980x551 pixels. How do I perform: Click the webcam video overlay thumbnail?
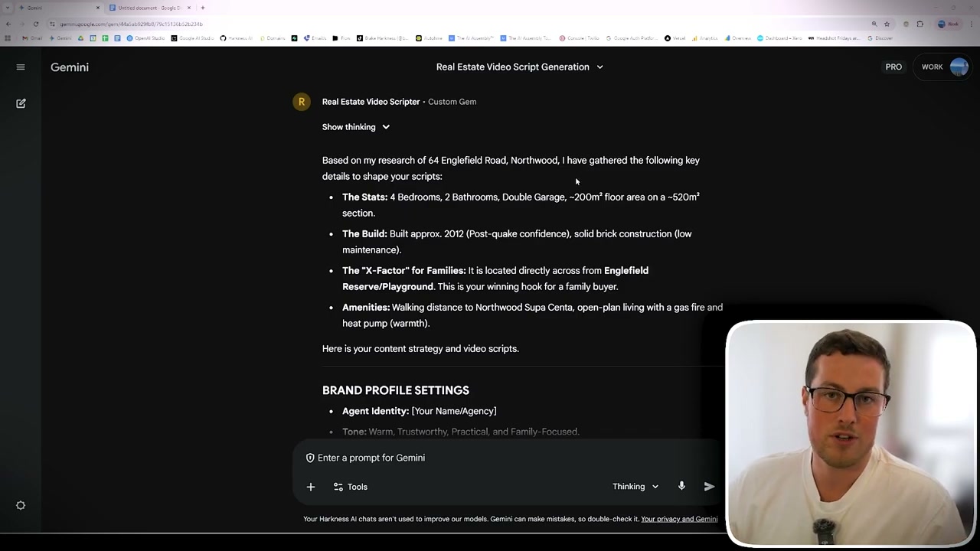point(850,434)
